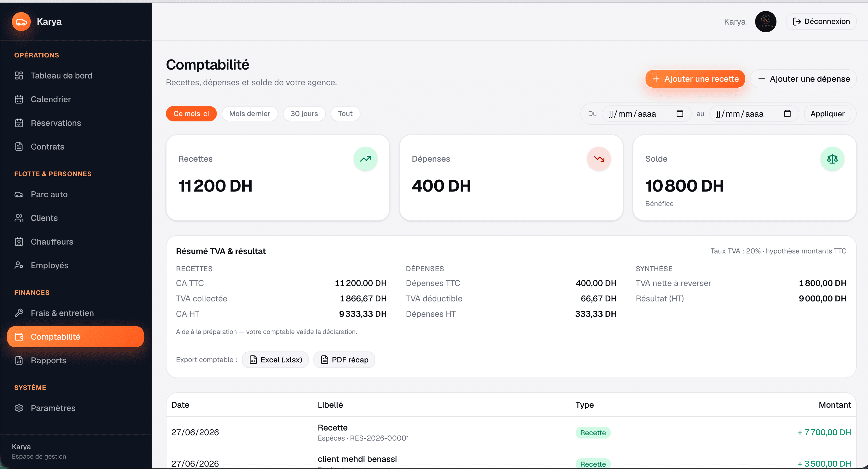Click the PDF récap document icon

pyautogui.click(x=324, y=360)
